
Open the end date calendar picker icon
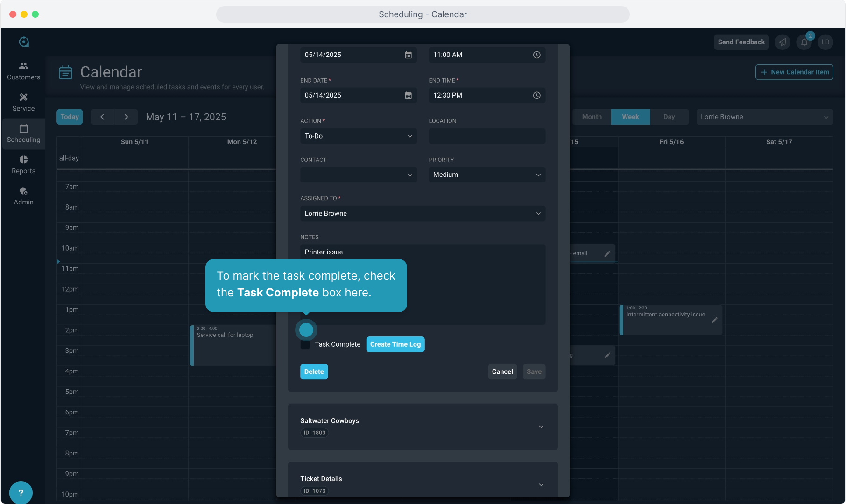(x=408, y=95)
